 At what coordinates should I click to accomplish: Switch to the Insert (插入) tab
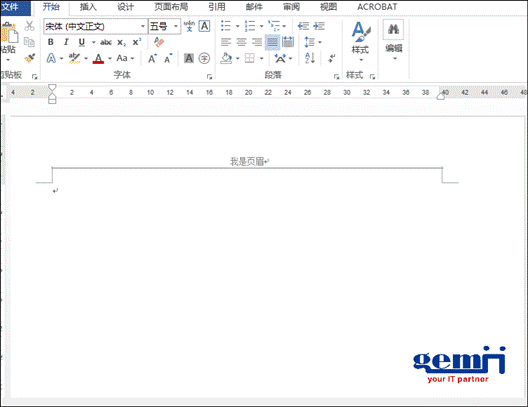point(88,7)
